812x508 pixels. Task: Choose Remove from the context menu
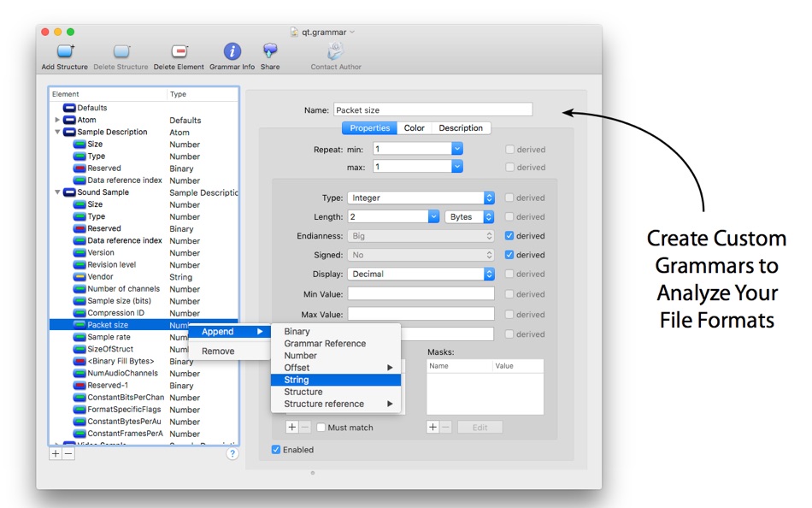221,351
